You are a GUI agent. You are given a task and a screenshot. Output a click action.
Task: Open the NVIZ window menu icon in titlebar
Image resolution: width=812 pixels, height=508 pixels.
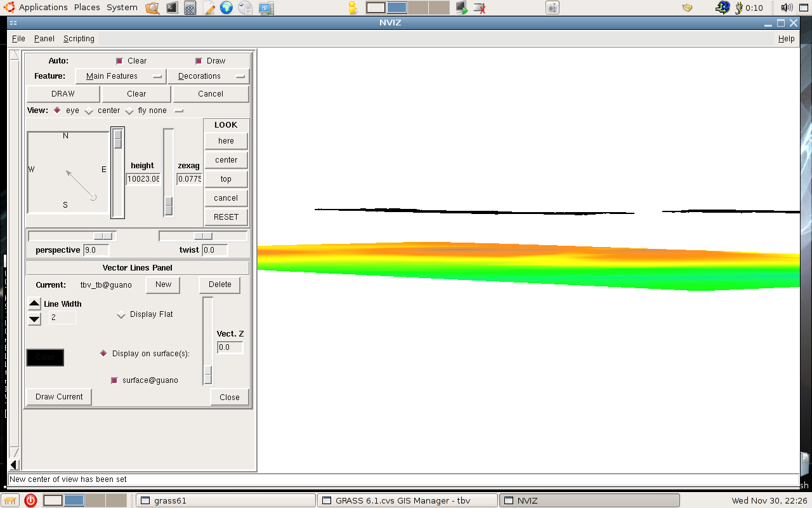coord(13,23)
